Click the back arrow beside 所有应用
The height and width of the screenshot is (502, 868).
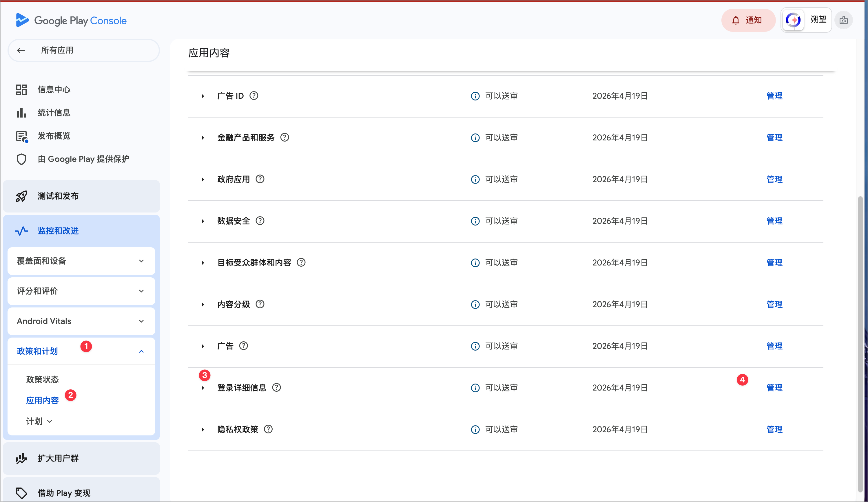pos(21,50)
